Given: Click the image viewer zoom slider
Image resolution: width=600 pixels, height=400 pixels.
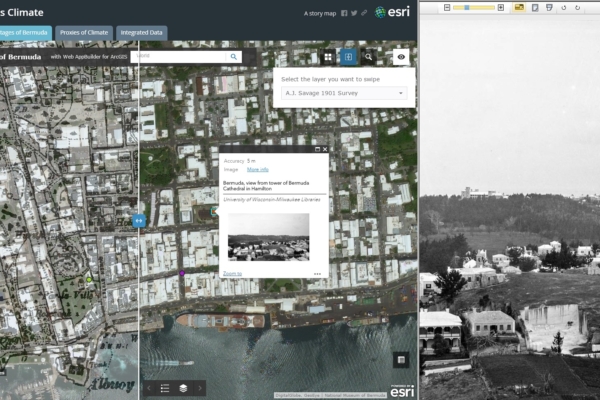Looking at the screenshot, I should pos(474,7).
